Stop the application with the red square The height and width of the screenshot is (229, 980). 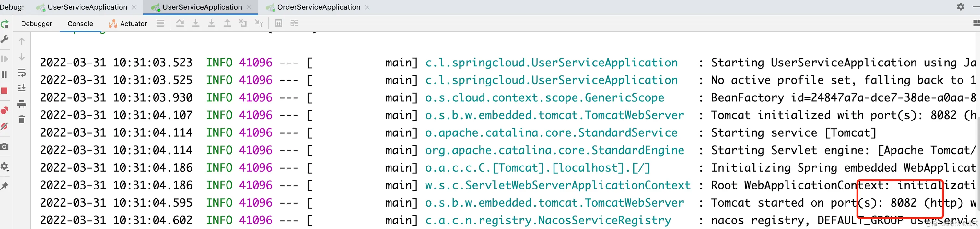(5, 91)
